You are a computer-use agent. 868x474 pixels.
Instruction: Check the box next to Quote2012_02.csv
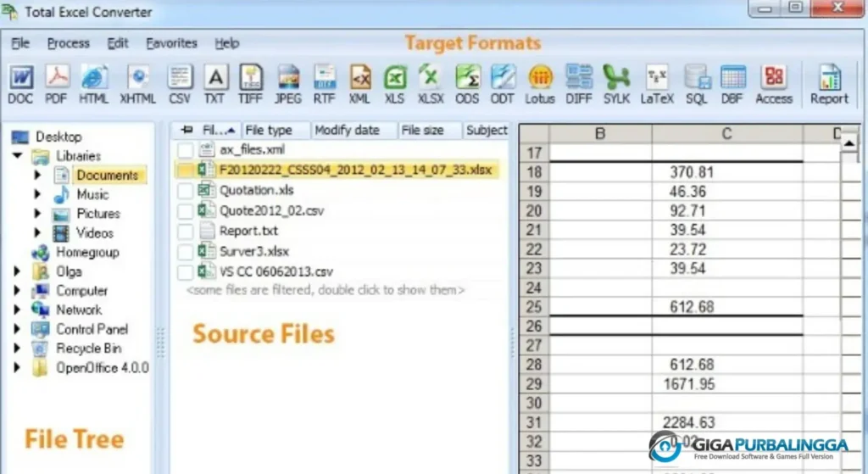click(x=185, y=211)
